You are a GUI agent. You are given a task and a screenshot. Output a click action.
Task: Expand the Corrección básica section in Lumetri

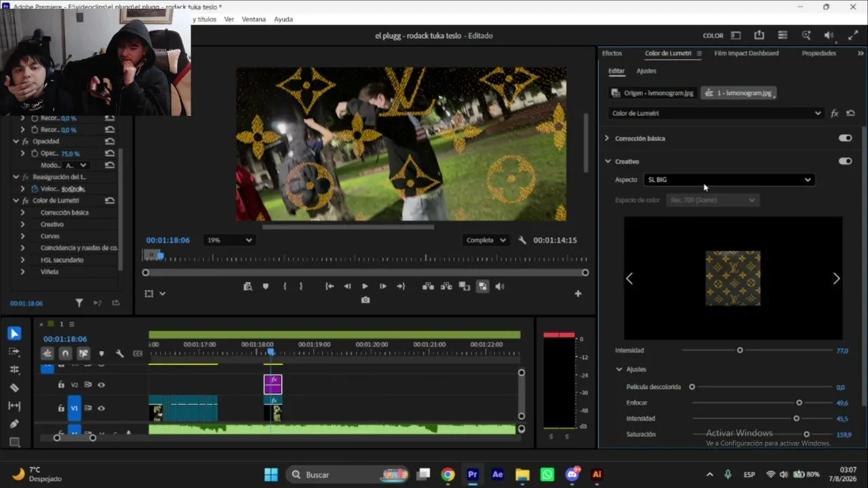point(607,138)
